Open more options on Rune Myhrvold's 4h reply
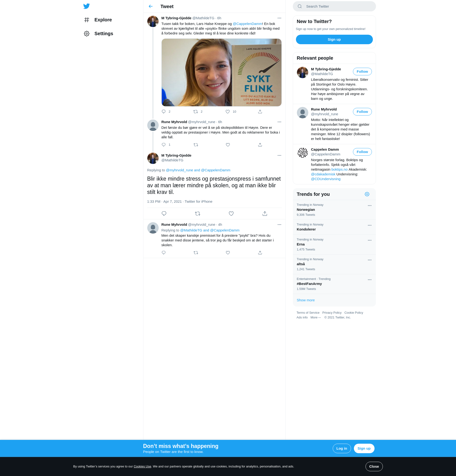 tap(279, 225)
